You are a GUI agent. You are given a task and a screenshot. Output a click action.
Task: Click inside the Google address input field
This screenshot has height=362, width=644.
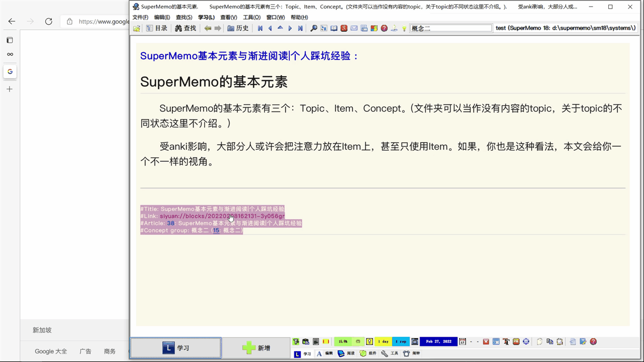[x=101, y=21]
